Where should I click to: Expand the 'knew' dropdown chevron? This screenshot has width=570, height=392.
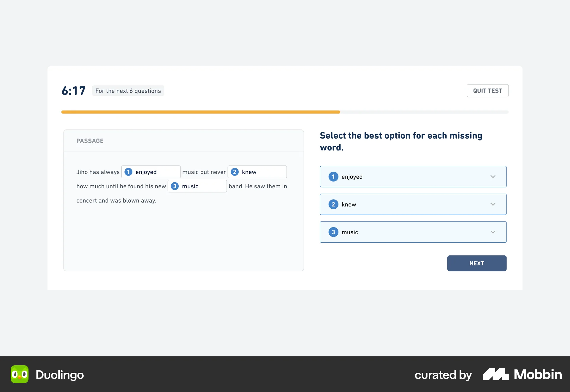coord(493,204)
